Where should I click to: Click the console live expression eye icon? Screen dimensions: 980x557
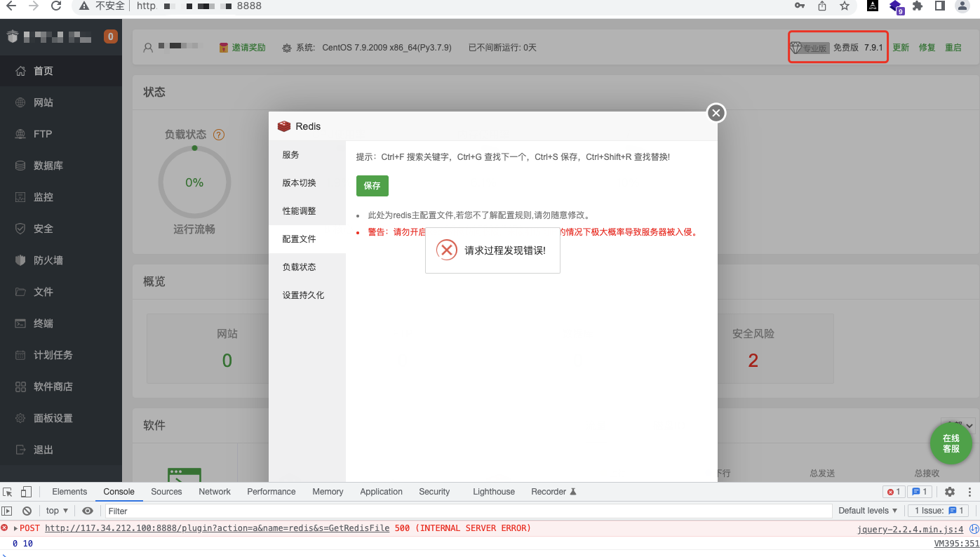pos(88,511)
